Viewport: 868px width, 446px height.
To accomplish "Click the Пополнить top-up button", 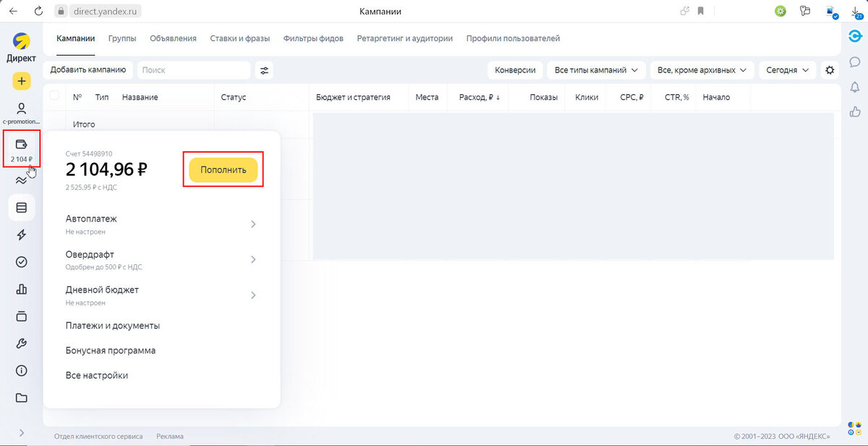I will click(223, 169).
